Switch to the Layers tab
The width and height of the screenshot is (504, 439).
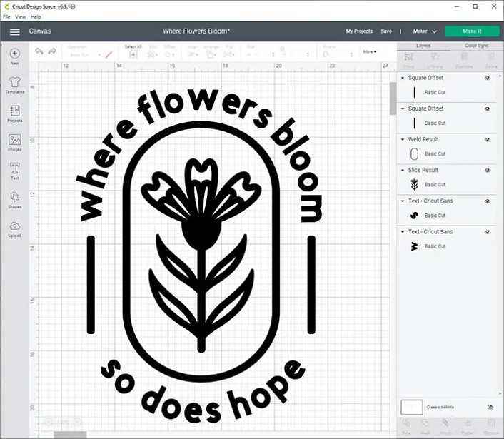(x=423, y=46)
